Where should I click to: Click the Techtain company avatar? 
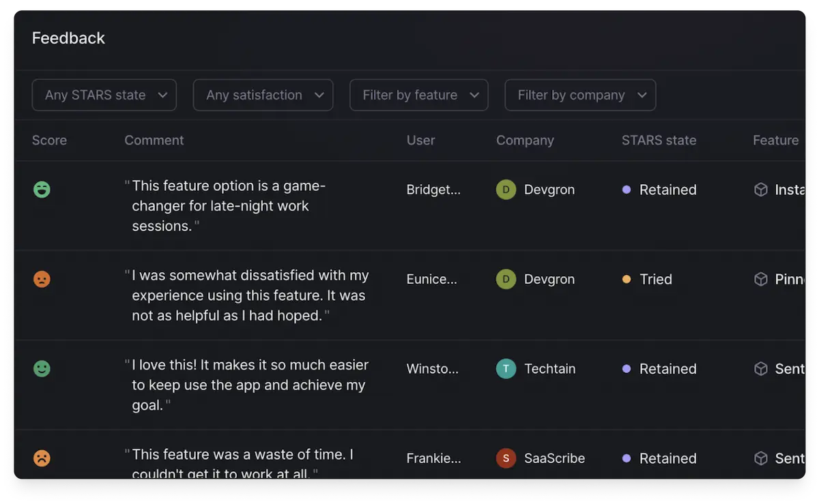[x=506, y=369]
